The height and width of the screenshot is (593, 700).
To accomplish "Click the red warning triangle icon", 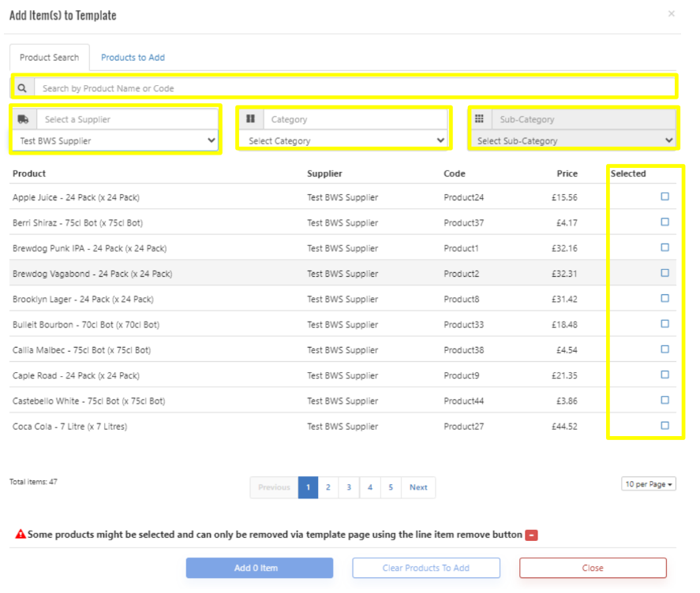I will click(21, 535).
